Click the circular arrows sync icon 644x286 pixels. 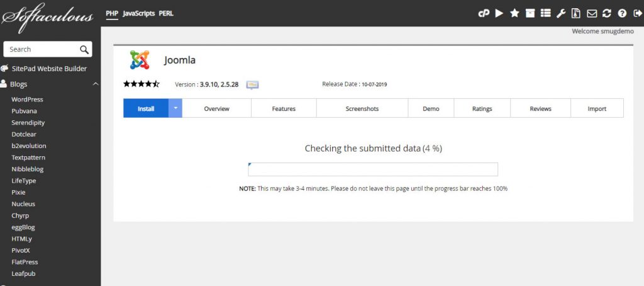click(x=607, y=13)
